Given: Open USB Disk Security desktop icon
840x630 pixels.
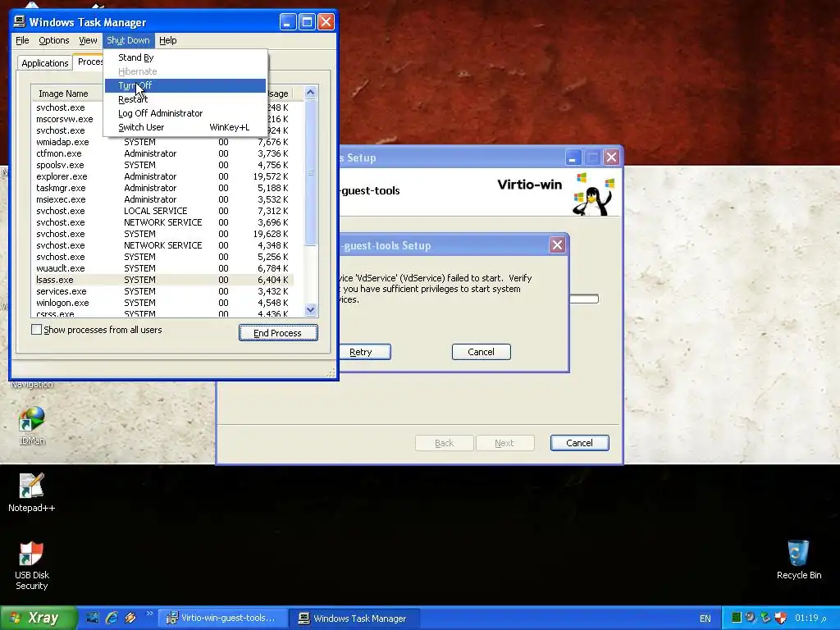Looking at the screenshot, I should [32, 565].
